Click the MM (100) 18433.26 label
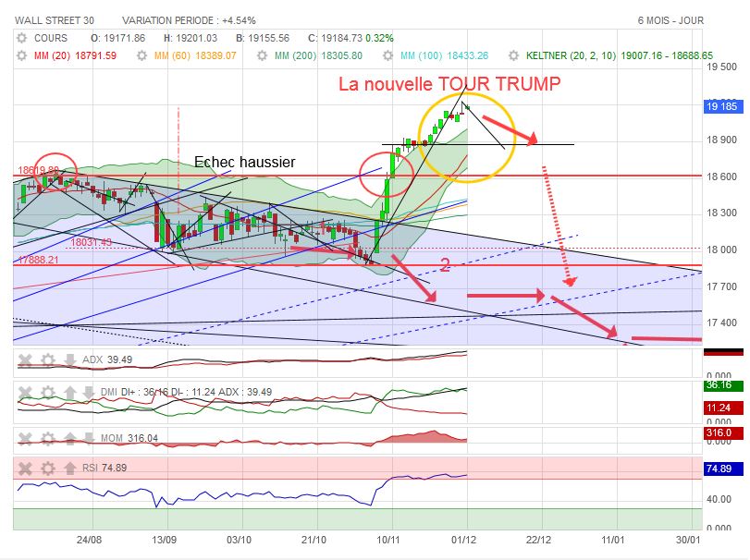Screen dimensions: 750x560 click(x=444, y=55)
